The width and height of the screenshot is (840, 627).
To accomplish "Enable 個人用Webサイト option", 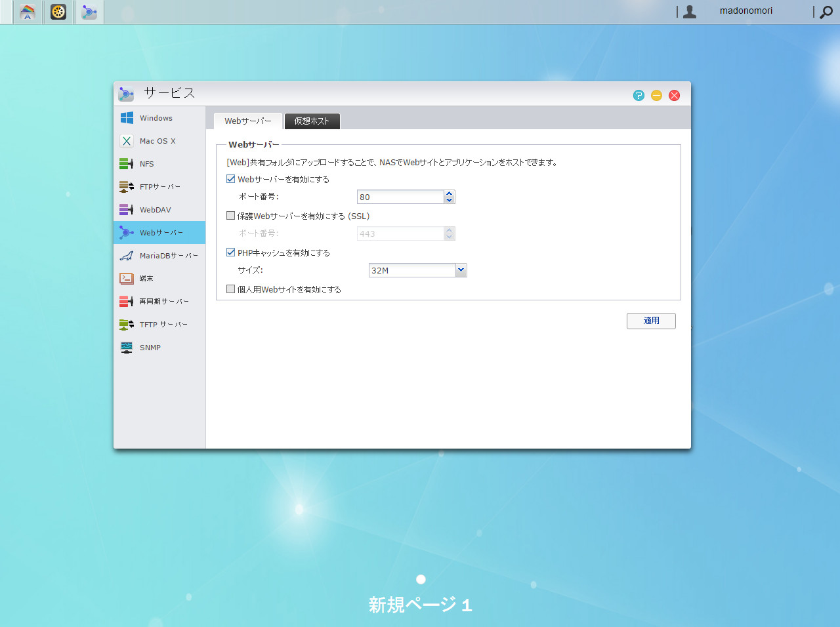I will click(x=230, y=289).
